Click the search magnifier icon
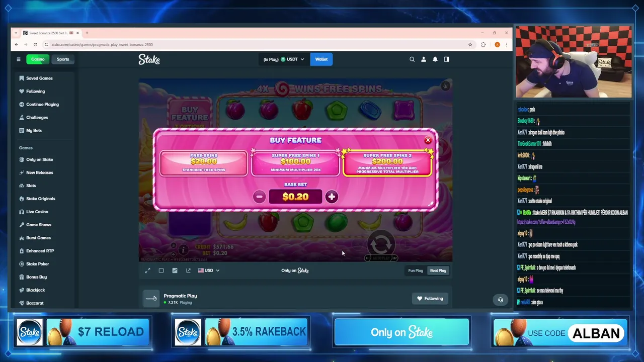Image resolution: width=644 pixels, height=362 pixels. click(412, 59)
